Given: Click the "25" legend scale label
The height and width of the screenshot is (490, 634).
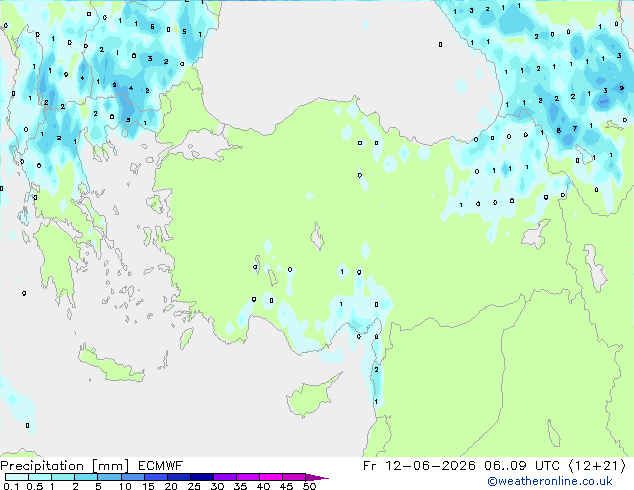Looking at the screenshot, I should pyautogui.click(x=194, y=486).
